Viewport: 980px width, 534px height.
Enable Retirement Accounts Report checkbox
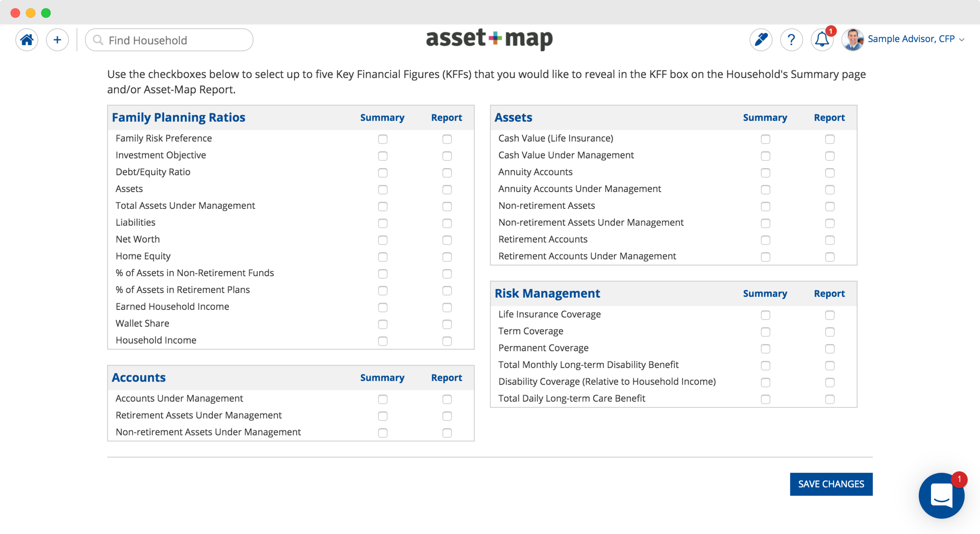[829, 240]
